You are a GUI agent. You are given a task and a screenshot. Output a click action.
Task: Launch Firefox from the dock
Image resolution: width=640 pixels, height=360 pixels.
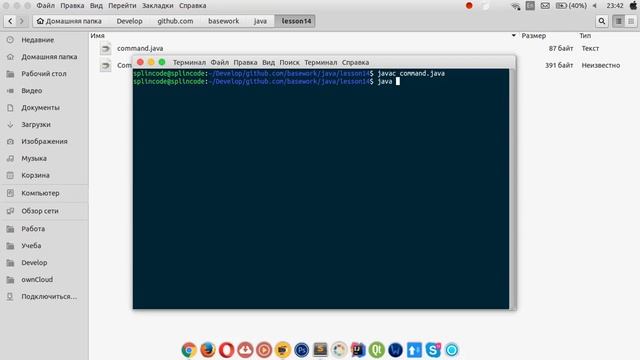pos(207,350)
